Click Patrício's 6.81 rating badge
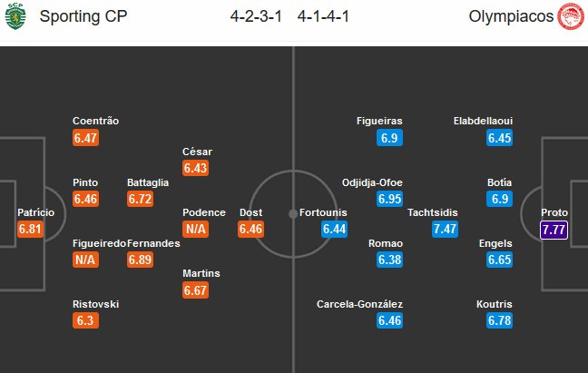This screenshot has height=373, width=588. click(x=30, y=229)
